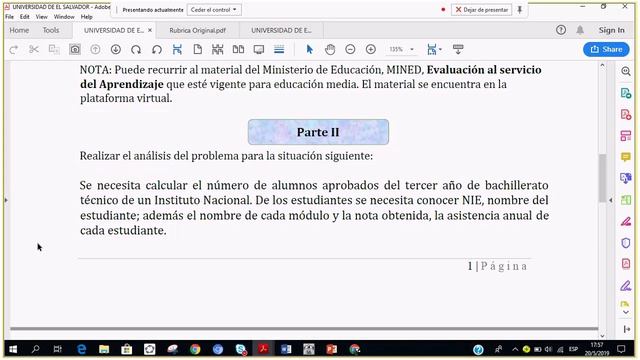Screen dimensions: 640x360
Task: Switch to Rubrica Original.pdf tab
Action: 198,30
